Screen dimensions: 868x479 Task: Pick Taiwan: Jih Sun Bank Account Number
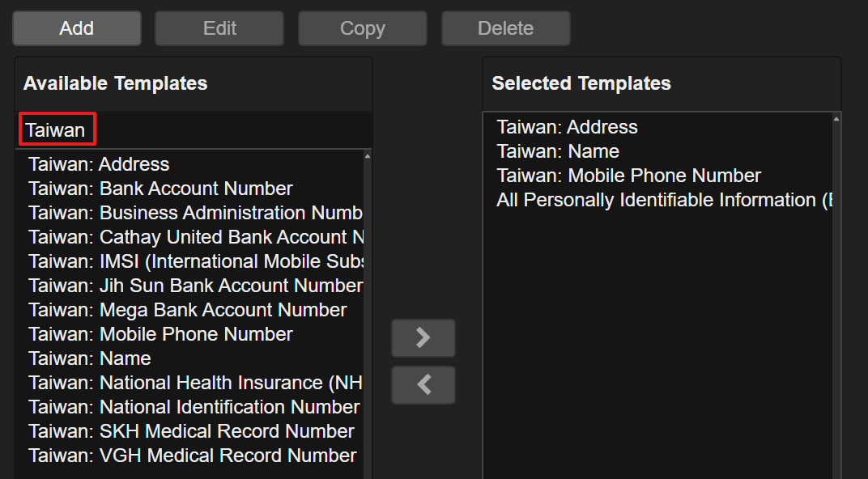pyautogui.click(x=194, y=286)
